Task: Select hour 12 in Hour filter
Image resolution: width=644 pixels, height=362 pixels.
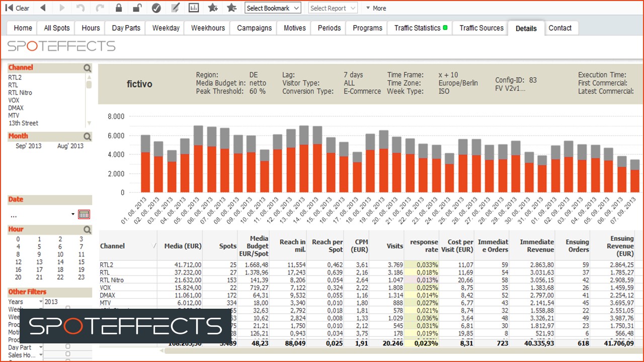Action: coord(18,262)
